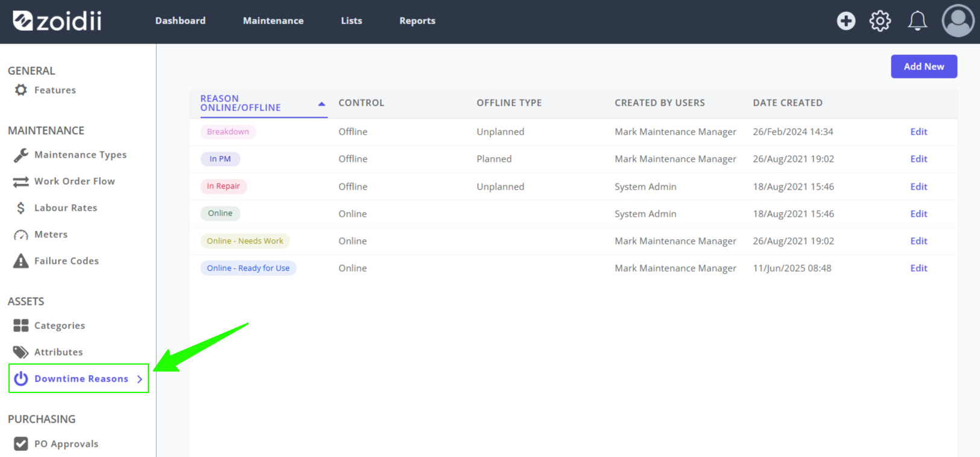Click the yellow Online - Needs Work tag
Image resolution: width=980 pixels, height=457 pixels.
point(245,241)
